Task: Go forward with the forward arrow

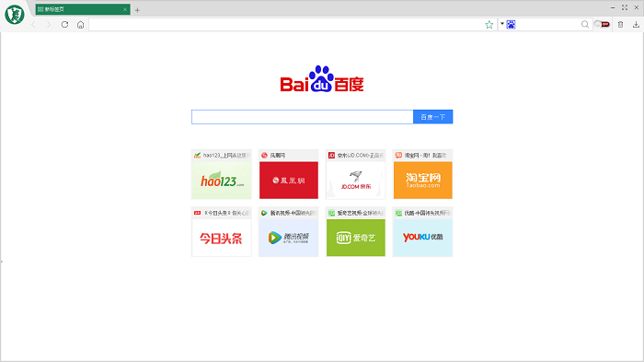Action: pyautogui.click(x=49, y=25)
